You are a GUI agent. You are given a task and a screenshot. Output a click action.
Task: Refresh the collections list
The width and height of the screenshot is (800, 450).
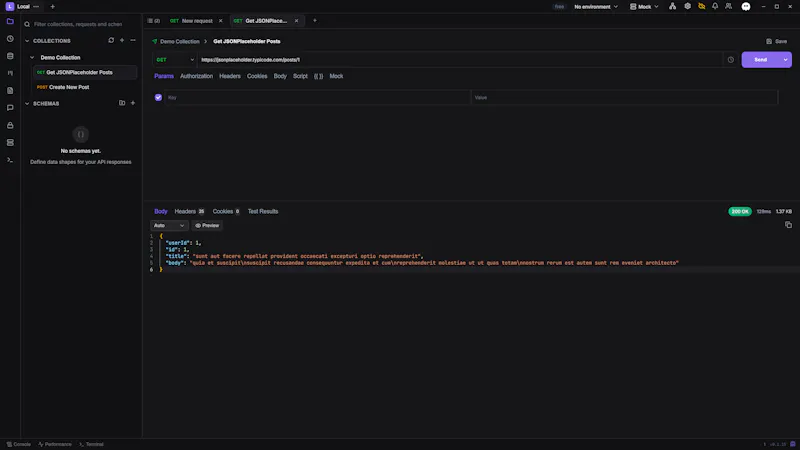(x=111, y=40)
